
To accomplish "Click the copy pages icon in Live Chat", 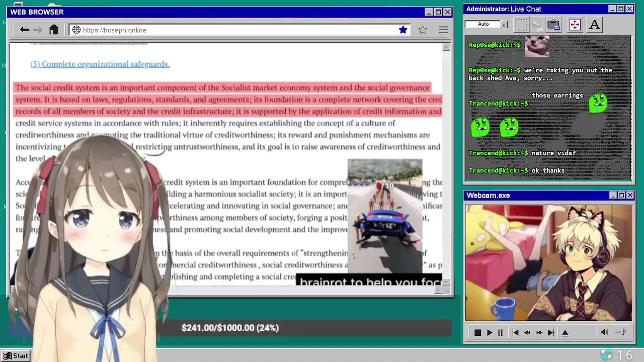I will (537, 25).
